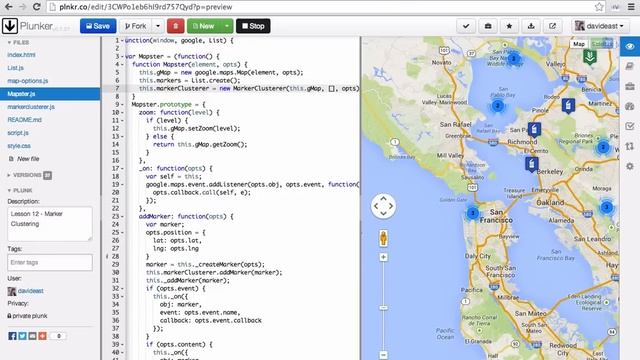Click the green marker near Vallejo
Screen dimensions: 640x360
589,57
